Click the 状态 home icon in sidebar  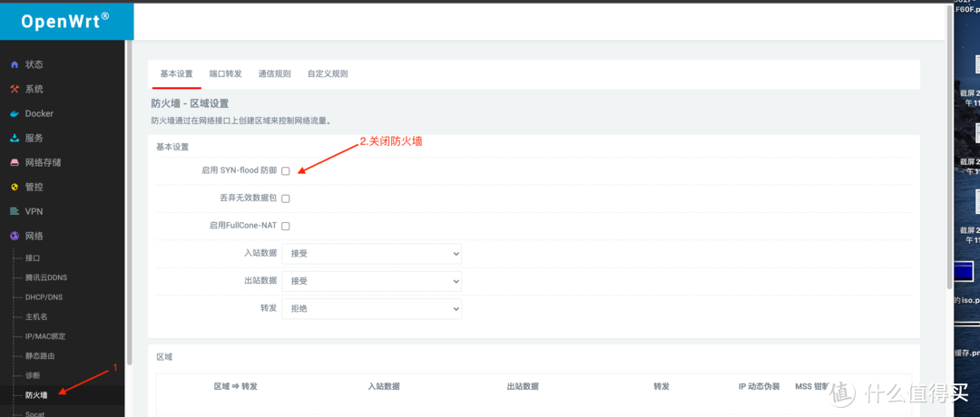point(15,65)
